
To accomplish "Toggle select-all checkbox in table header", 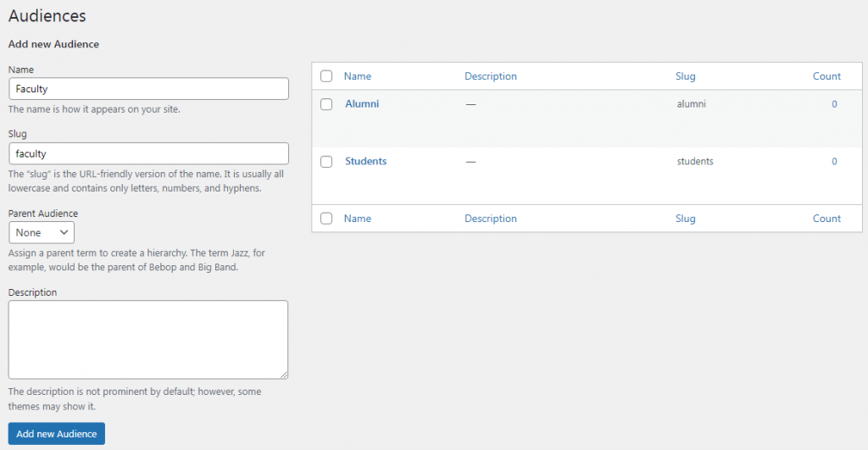I will [326, 75].
